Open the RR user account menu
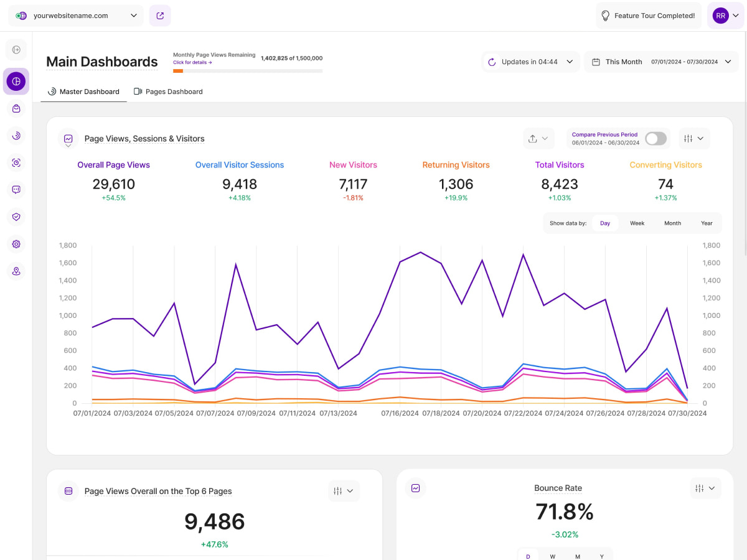The width and height of the screenshot is (747, 560). (x=726, y=16)
